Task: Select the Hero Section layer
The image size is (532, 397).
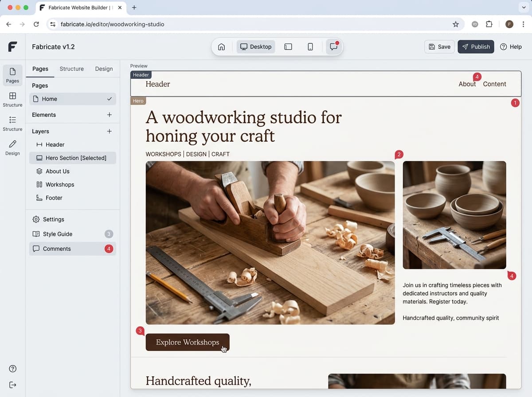Action: click(73, 158)
